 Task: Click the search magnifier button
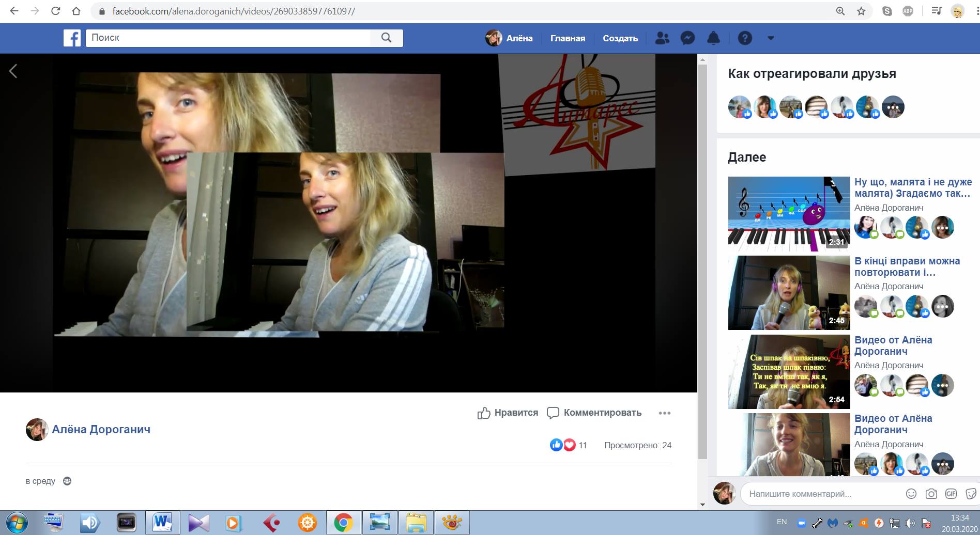point(386,38)
